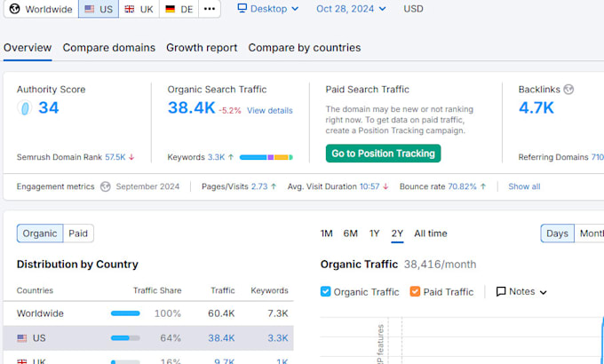The image size is (604, 364).
Task: Switch database to DE flag tab
Action: click(179, 9)
